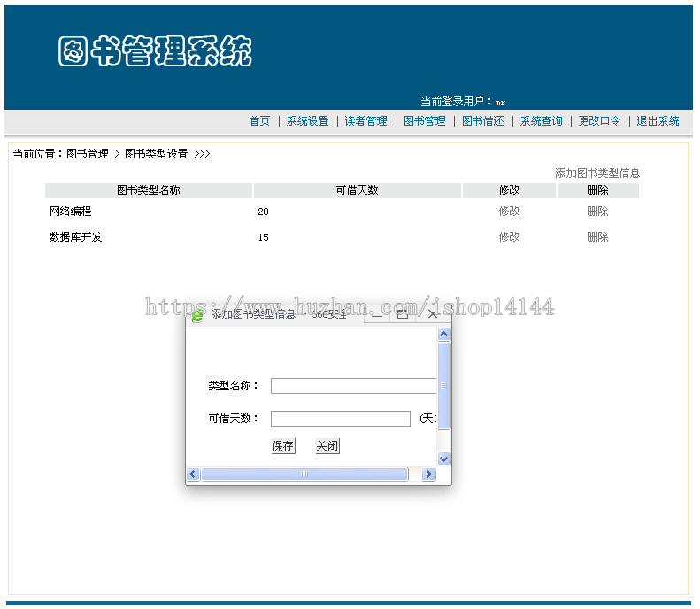
Task: Click the value 20 in 可借天数 column
Action: coord(263,212)
